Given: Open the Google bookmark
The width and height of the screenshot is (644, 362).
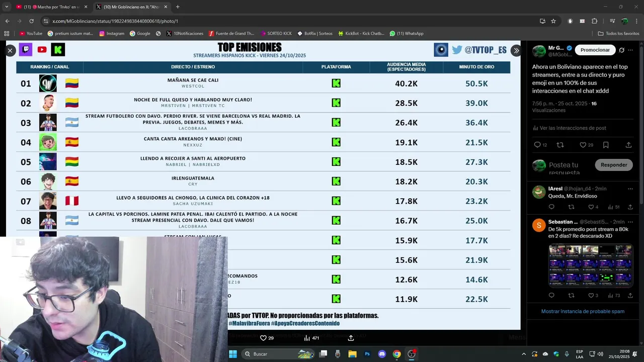Looking at the screenshot, I should pyautogui.click(x=140, y=34).
